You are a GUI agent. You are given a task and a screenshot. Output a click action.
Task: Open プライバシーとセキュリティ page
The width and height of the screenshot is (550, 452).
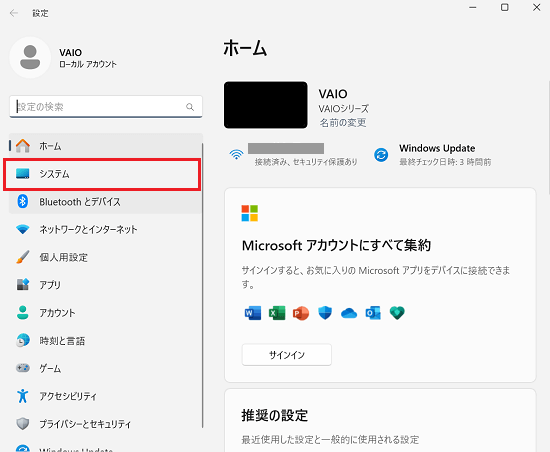tap(106, 424)
